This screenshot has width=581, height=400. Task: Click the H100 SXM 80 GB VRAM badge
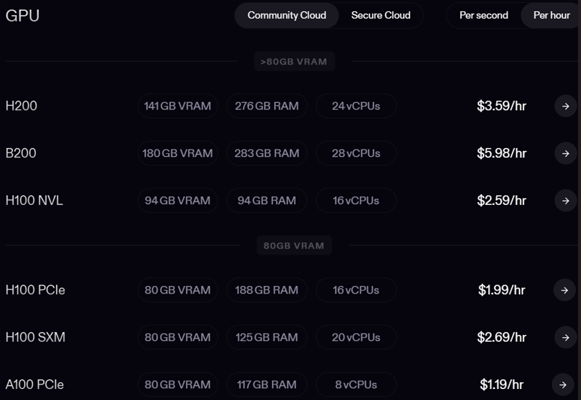click(x=177, y=337)
